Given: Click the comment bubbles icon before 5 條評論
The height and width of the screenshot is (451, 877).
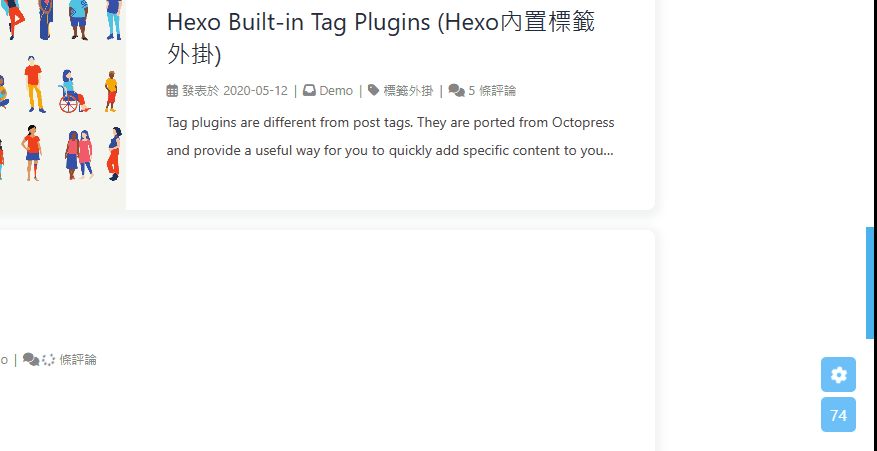Looking at the screenshot, I should point(457,91).
